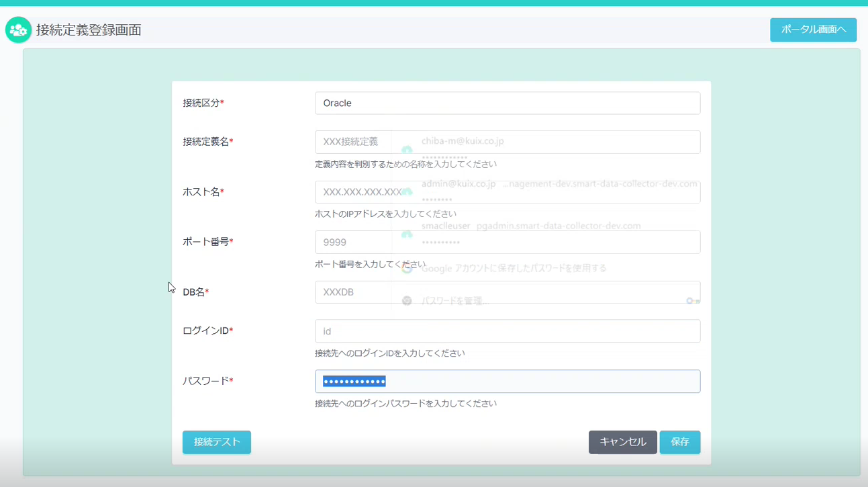Click the 接続定義名 label
Screen dimensions: 868x487
pos(208,142)
